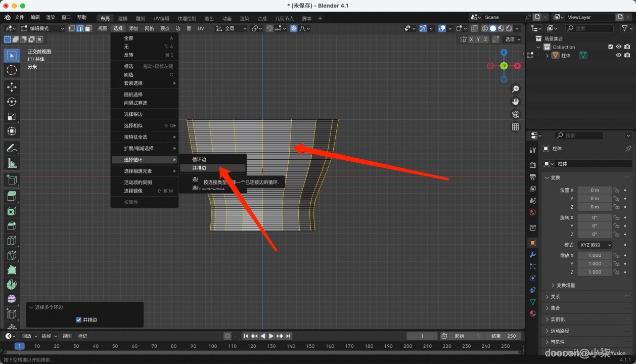
Task: Click 并排边 in the submenu
Action: tap(200, 168)
